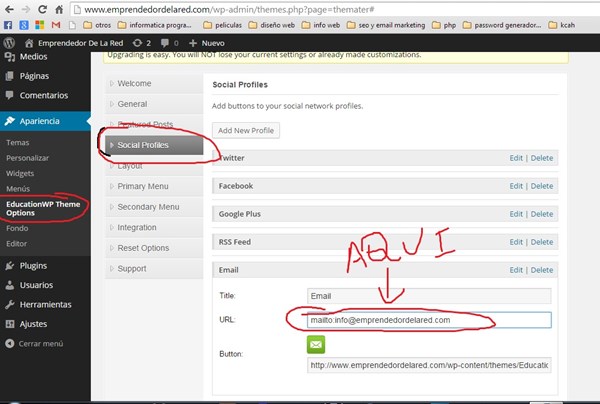Edit the Google Plus profile

[516, 214]
